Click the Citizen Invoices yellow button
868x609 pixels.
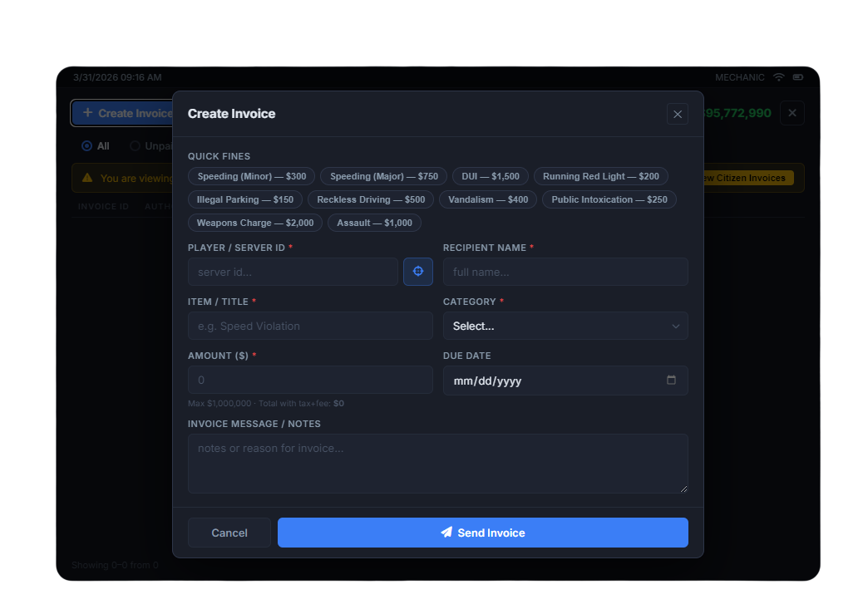(747, 178)
